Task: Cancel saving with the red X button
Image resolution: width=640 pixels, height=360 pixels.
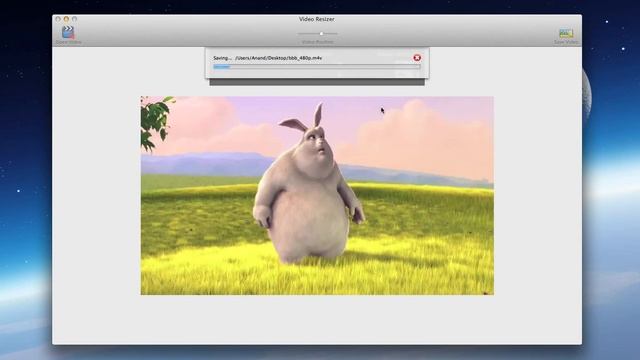Action: pyautogui.click(x=417, y=58)
